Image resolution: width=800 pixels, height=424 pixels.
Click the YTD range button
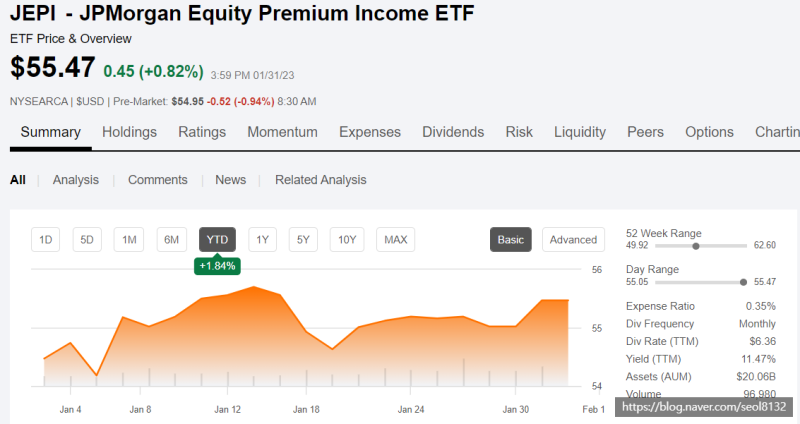click(x=217, y=239)
